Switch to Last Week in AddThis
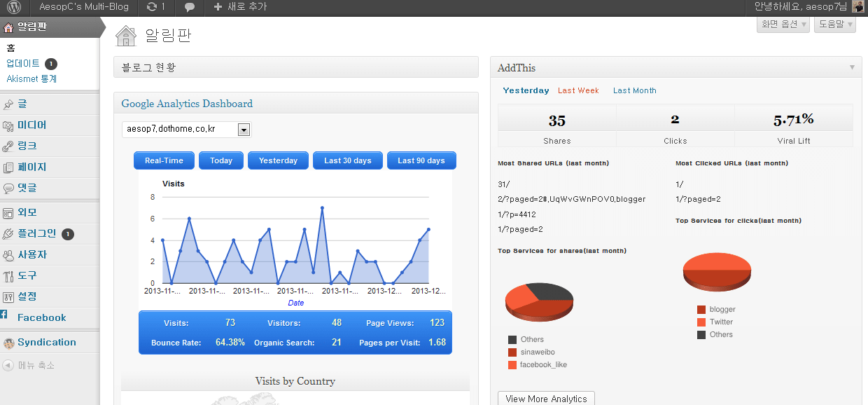 click(x=578, y=90)
